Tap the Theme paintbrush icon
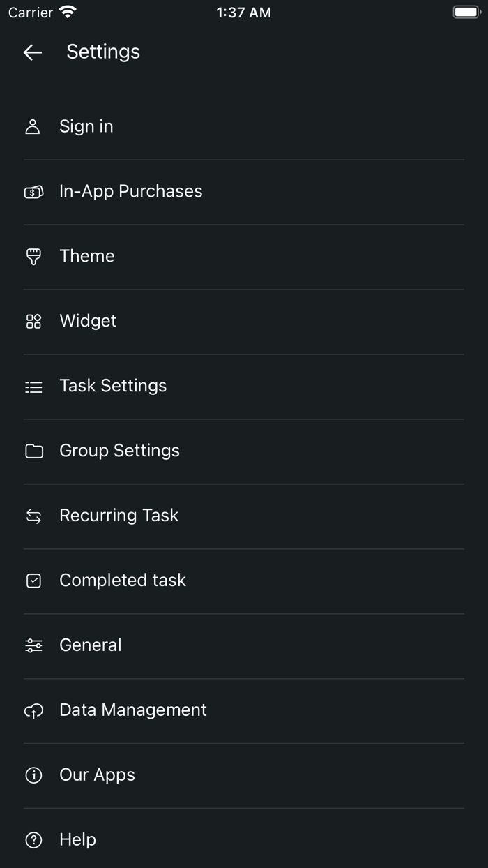This screenshot has height=868, width=488. 33,256
